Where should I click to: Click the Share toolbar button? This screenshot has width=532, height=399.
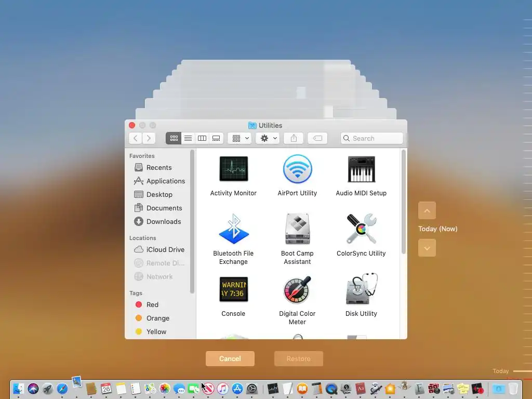pos(294,138)
